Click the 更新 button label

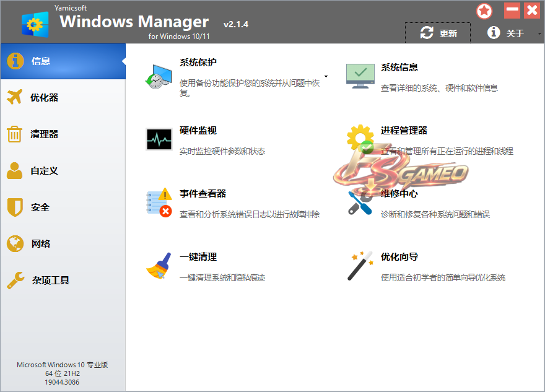448,33
